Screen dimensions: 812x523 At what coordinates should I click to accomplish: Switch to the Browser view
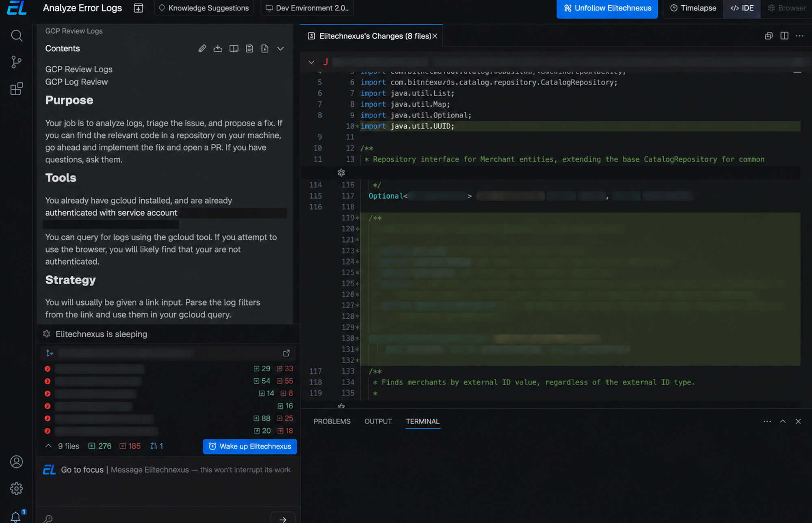point(786,8)
